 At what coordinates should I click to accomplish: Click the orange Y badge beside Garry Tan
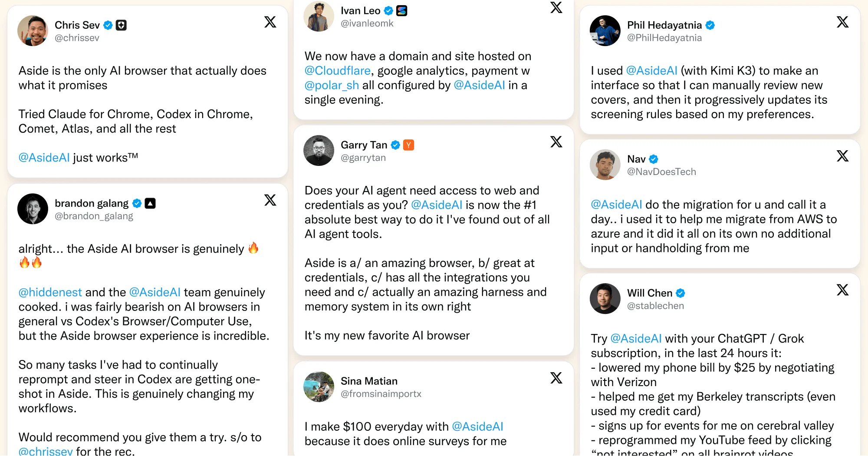pos(408,145)
